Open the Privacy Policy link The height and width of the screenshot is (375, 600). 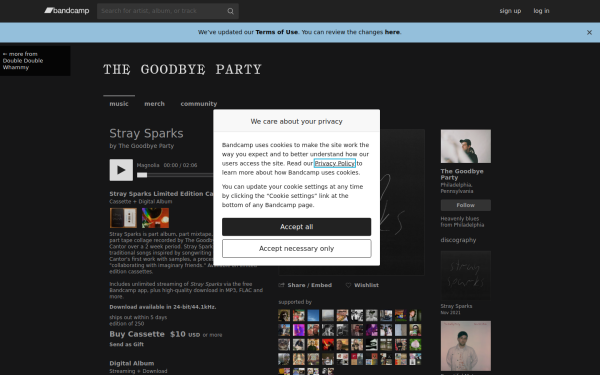335,163
